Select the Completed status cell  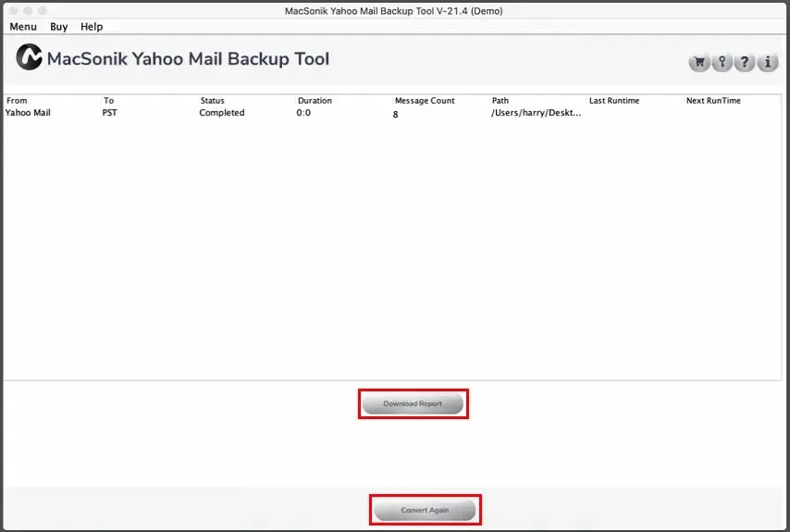click(222, 112)
